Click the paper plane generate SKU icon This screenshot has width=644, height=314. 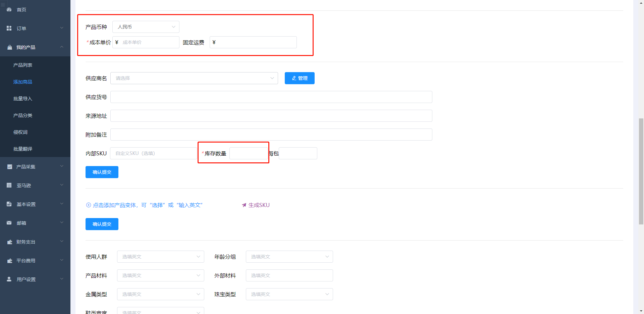(244, 205)
